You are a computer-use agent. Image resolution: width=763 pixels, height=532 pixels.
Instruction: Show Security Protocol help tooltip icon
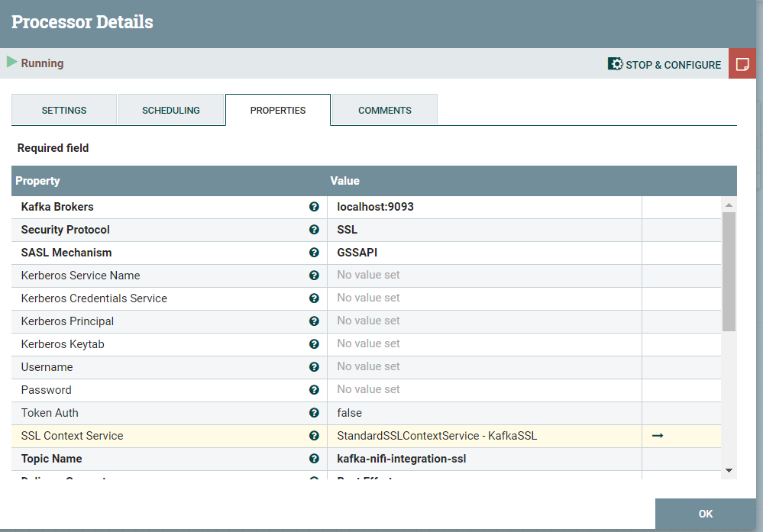(x=314, y=230)
